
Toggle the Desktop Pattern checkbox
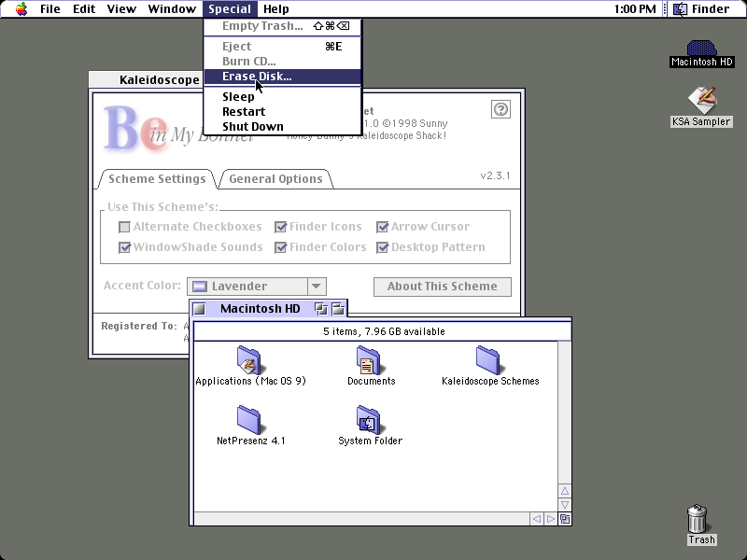click(383, 247)
